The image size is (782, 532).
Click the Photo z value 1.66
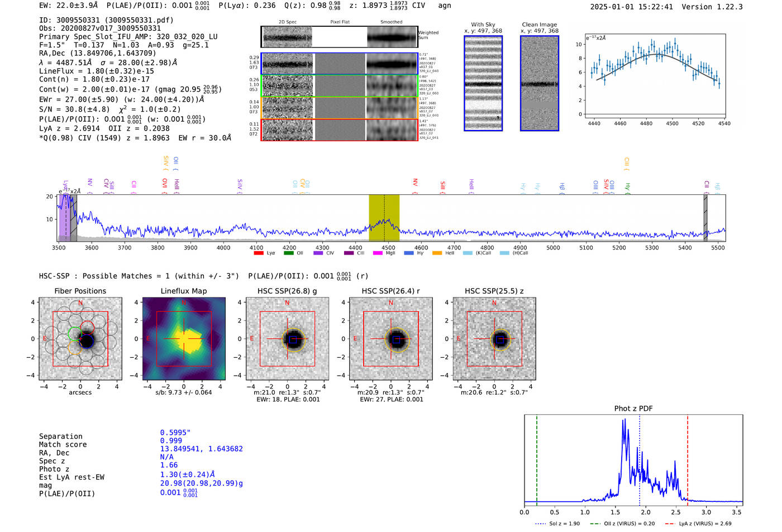pyautogui.click(x=169, y=465)
